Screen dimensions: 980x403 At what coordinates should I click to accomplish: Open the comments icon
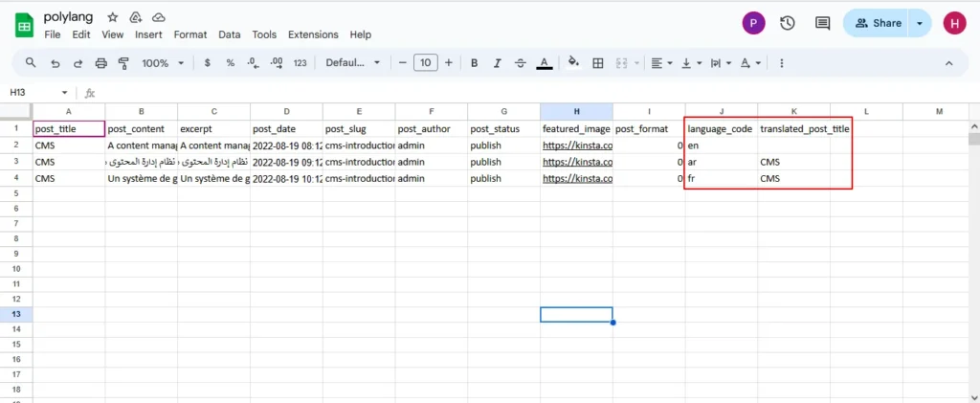(822, 24)
